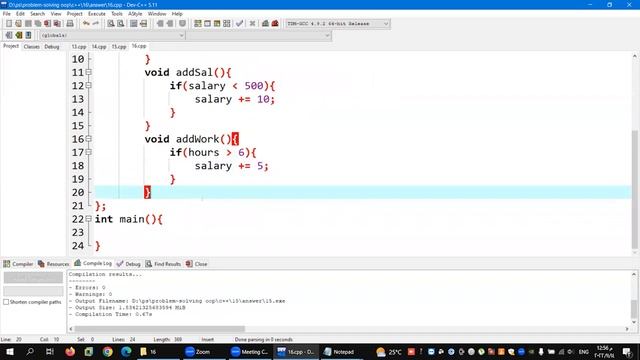The width and height of the screenshot is (640, 360).
Task: Click the compile log horizontal scrollbar thumb
Action: click(x=160, y=329)
